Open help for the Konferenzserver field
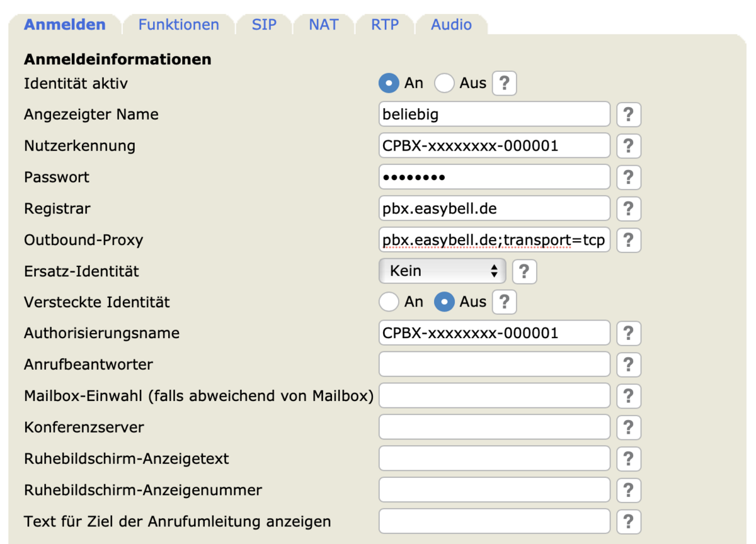 coord(628,427)
